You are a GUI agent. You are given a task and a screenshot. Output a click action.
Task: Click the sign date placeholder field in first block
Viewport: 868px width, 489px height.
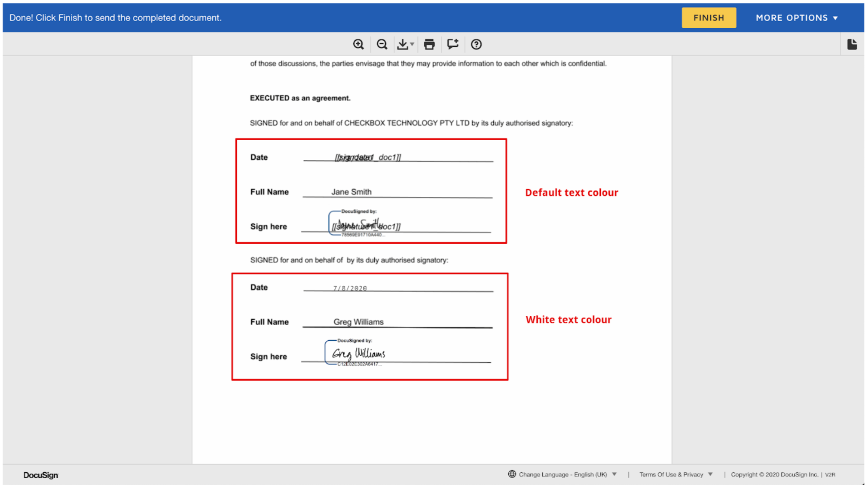click(x=368, y=157)
